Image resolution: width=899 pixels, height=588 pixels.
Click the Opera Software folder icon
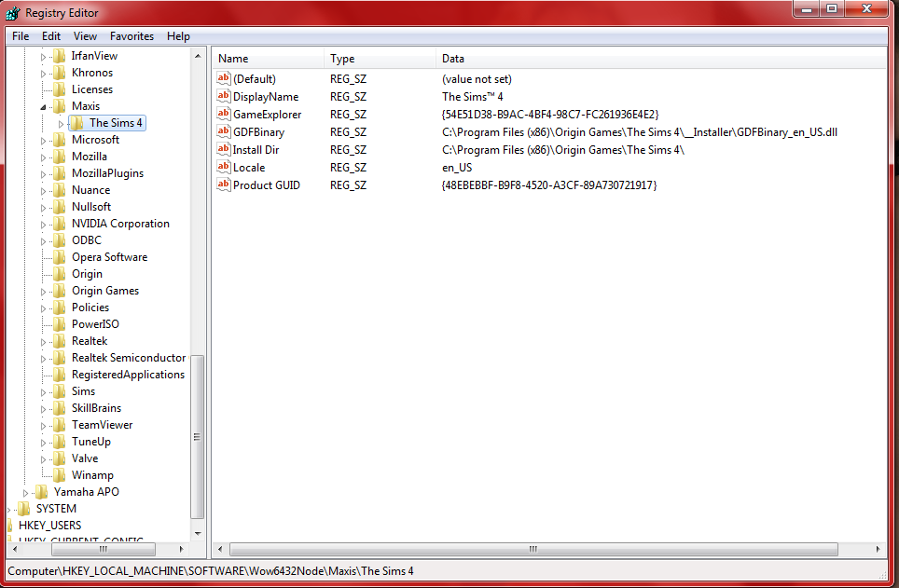pyautogui.click(x=59, y=257)
